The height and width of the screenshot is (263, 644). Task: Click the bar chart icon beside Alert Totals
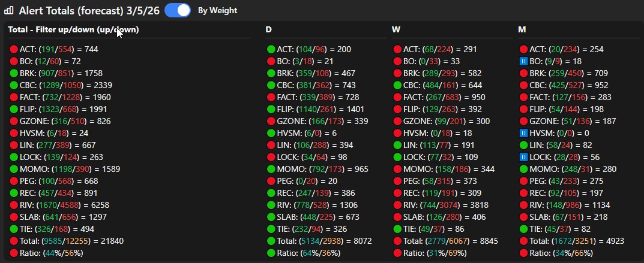point(9,10)
